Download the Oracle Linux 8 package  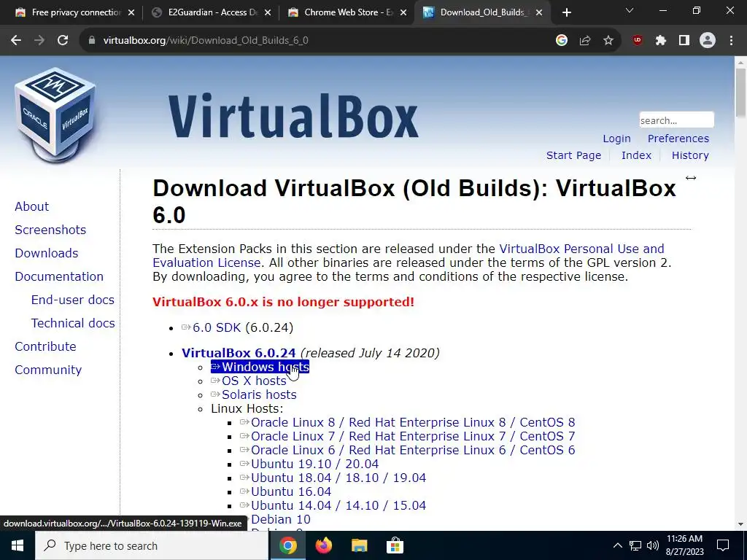coord(408,422)
